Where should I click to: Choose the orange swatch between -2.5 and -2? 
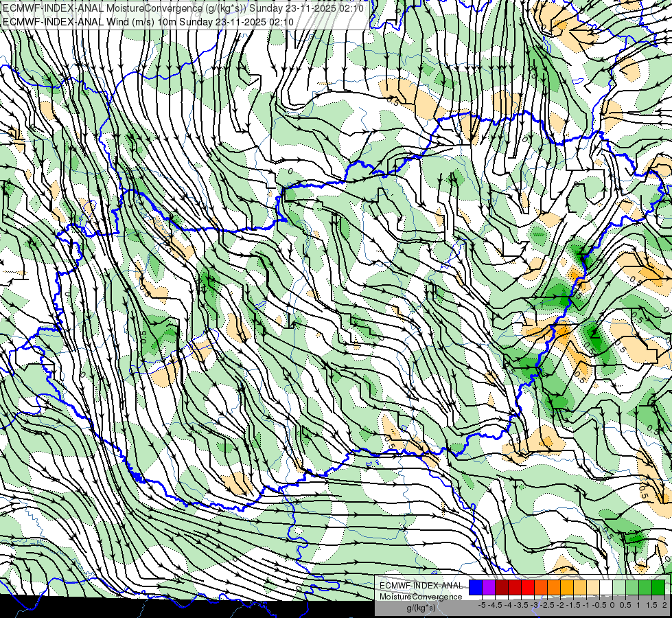554,588
